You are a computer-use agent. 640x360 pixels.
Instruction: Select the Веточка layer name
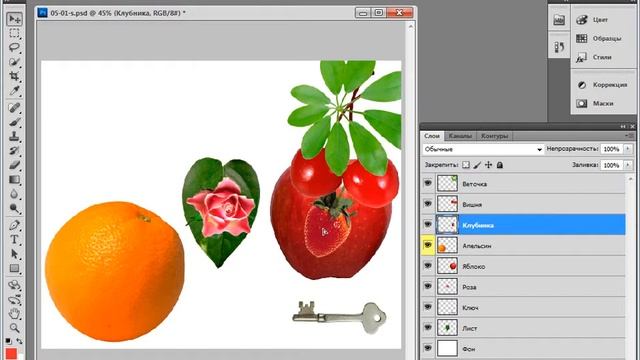474,184
